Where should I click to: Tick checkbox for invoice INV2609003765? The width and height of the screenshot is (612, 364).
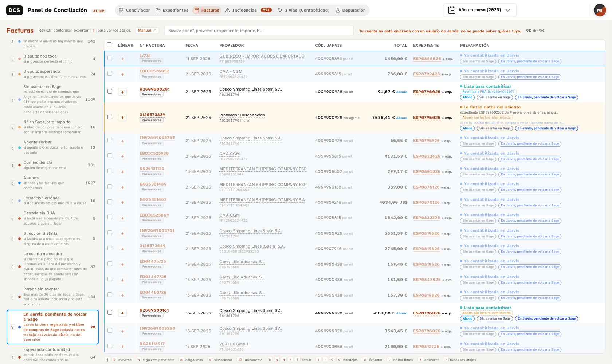[110, 140]
